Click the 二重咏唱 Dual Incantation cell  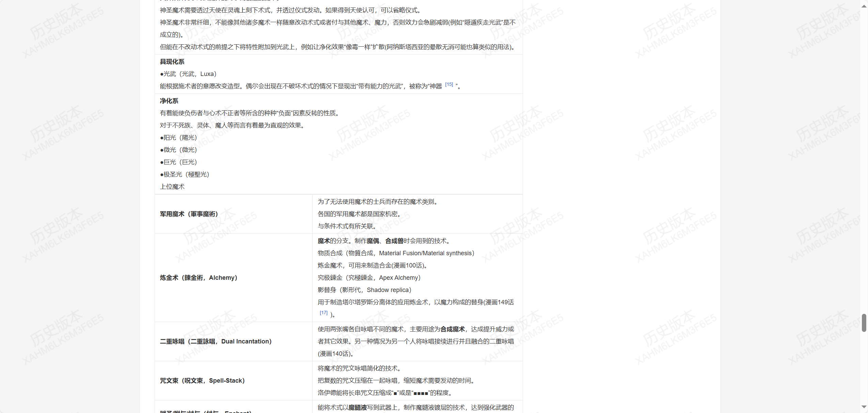pos(234,341)
